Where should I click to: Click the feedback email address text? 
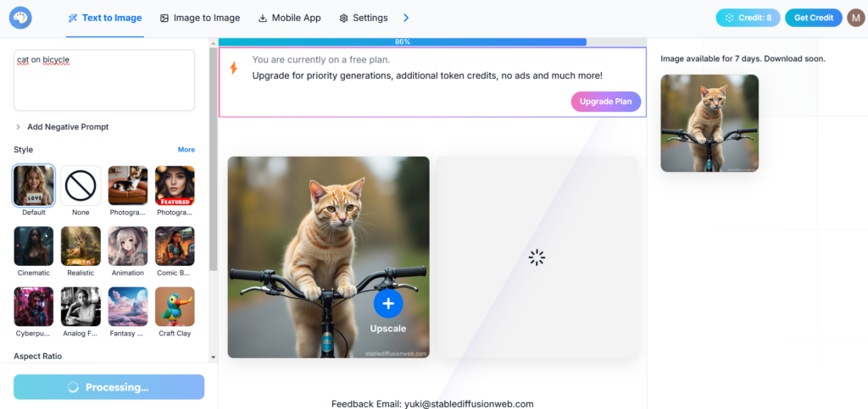click(469, 404)
